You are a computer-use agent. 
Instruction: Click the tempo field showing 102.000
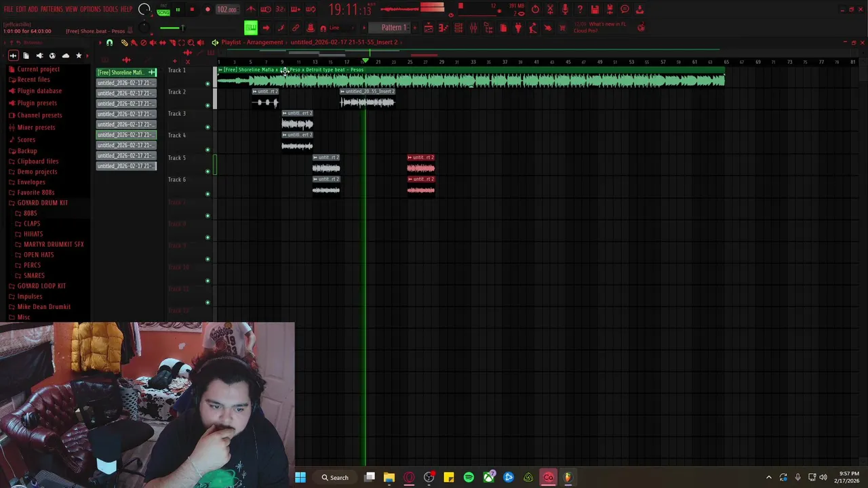click(226, 9)
